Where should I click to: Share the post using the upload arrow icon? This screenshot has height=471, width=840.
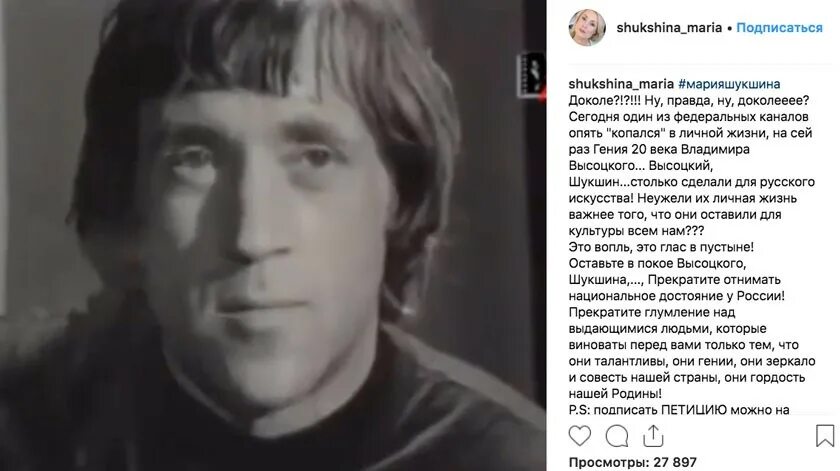point(653,436)
